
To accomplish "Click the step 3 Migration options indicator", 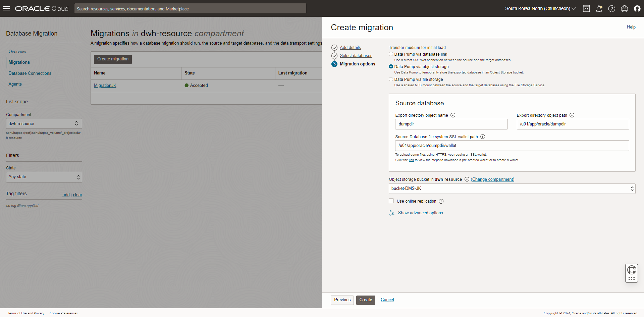I will coord(334,64).
